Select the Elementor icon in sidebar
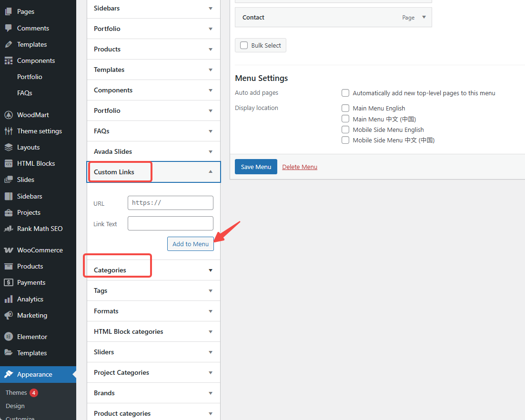Screen dimensions: 525x420 coord(10,336)
